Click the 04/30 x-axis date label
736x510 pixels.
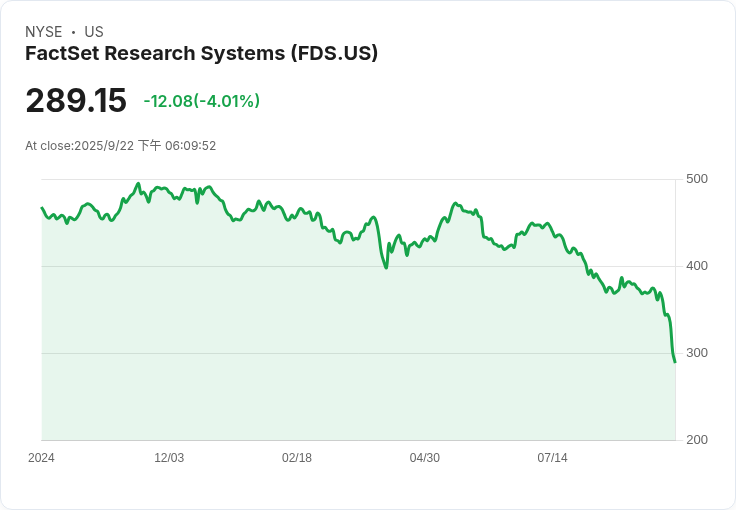point(424,458)
